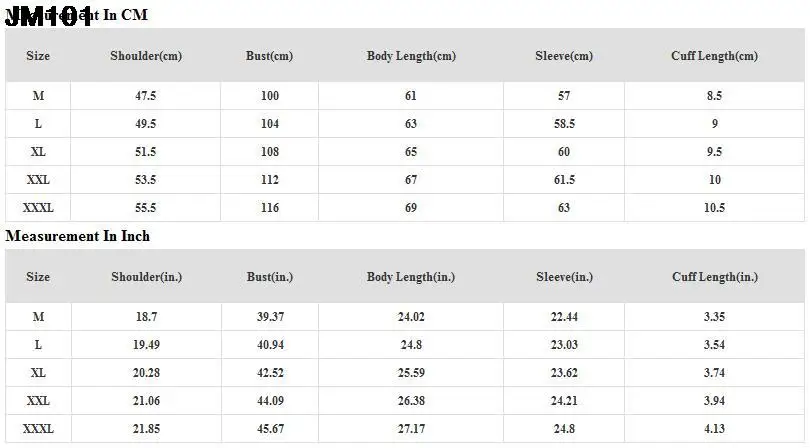
Task: Select the XXXL size cell in CM table
Action: click(x=38, y=208)
